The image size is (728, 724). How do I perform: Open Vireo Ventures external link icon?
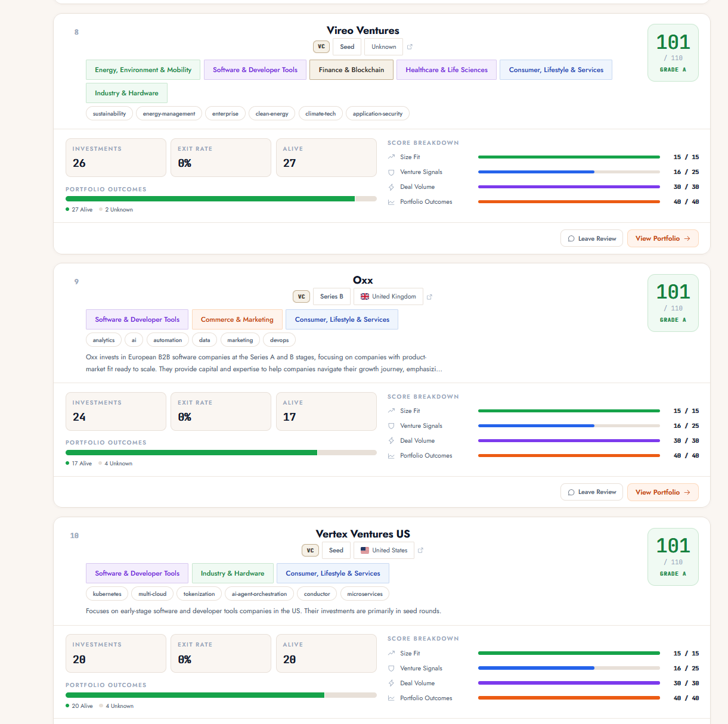click(410, 46)
